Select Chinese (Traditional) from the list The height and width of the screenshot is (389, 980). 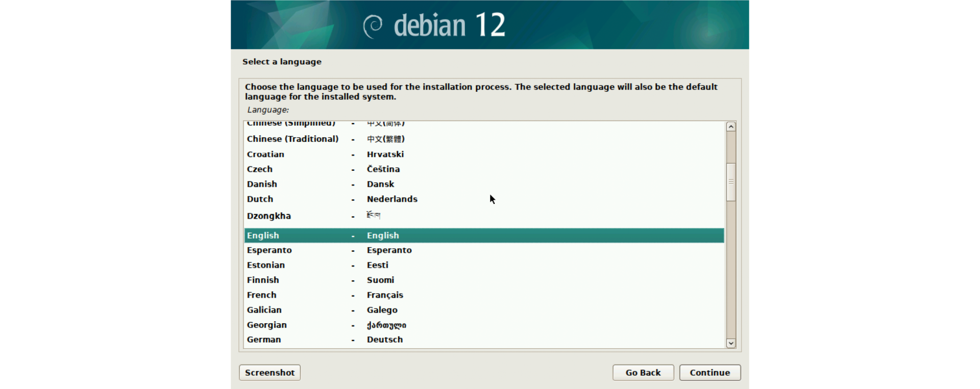pyautogui.click(x=292, y=139)
